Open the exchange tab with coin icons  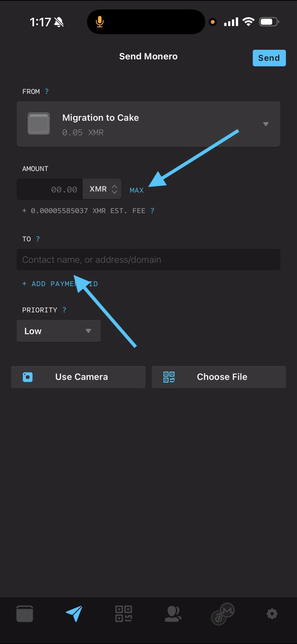pyautogui.click(x=223, y=613)
